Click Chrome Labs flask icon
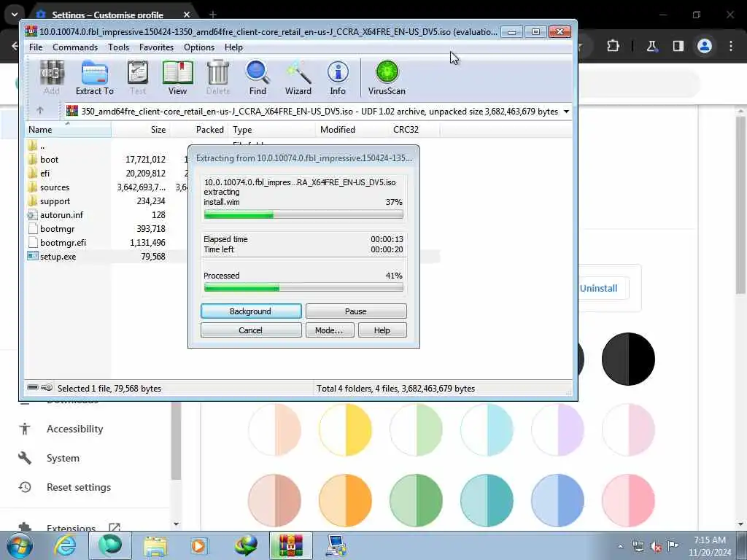 pos(651,46)
